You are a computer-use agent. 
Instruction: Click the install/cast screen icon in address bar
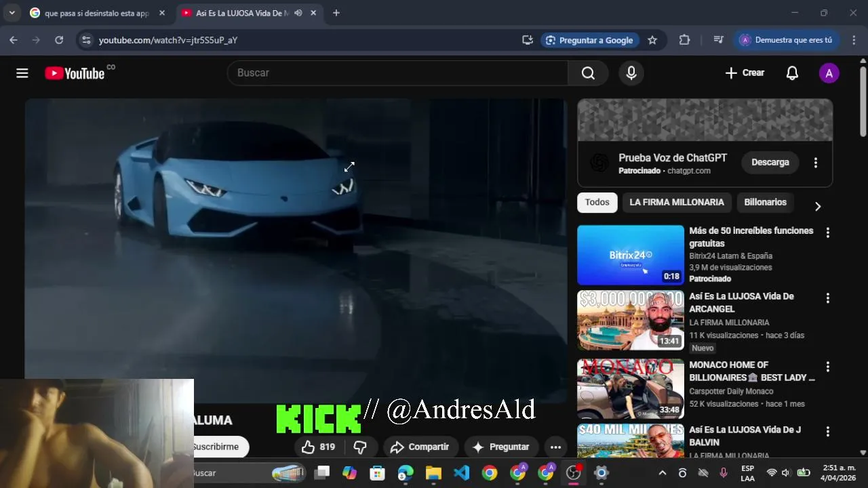[x=528, y=40]
